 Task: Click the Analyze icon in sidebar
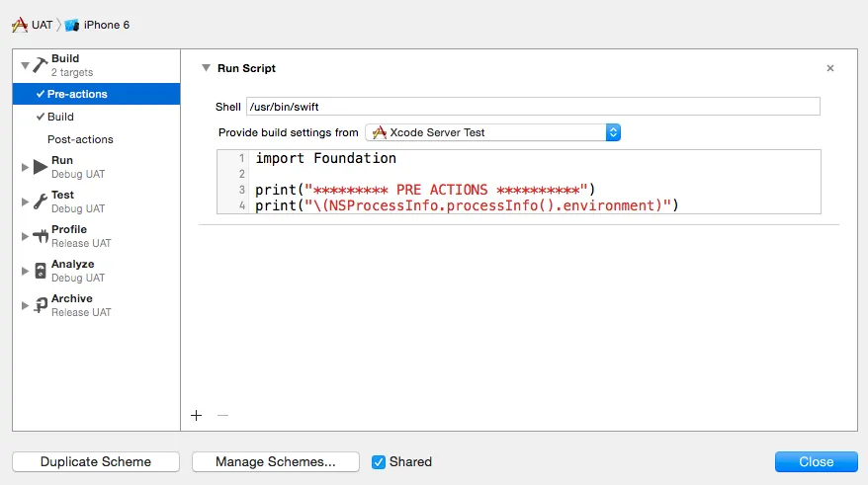click(41, 271)
